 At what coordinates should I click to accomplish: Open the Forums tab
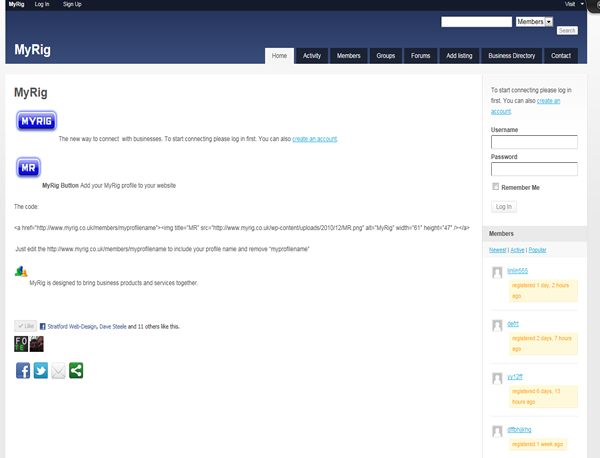(x=421, y=56)
